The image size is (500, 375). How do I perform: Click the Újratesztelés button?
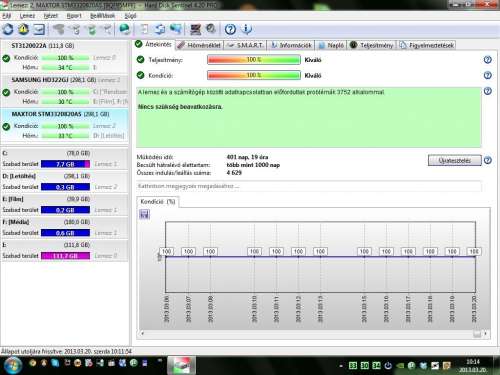point(454,160)
